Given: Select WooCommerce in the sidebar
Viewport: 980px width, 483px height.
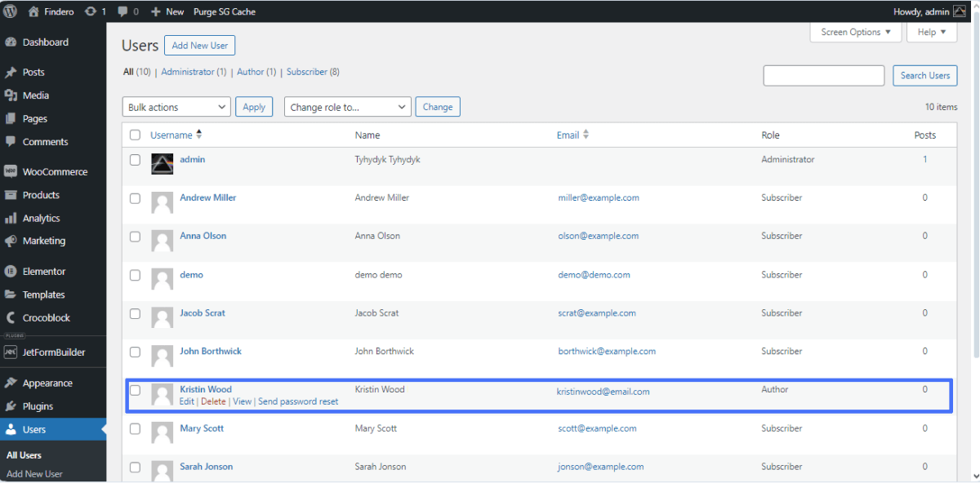Looking at the screenshot, I should click(51, 171).
